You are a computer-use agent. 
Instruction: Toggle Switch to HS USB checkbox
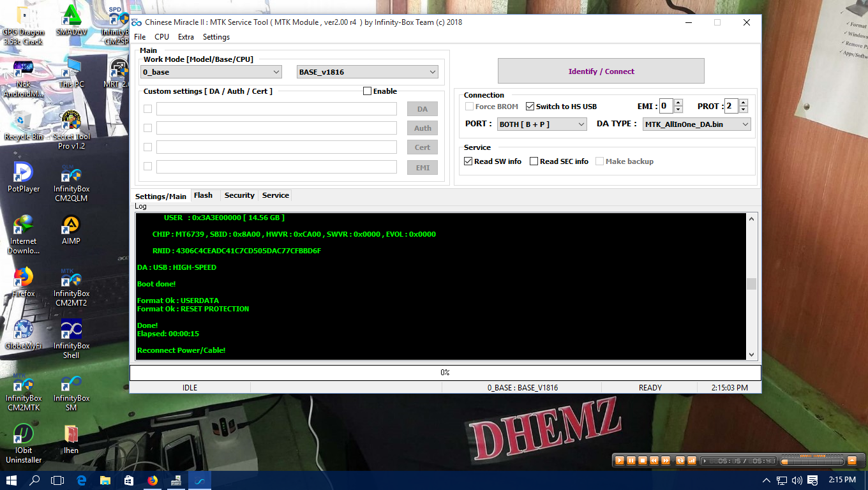click(530, 107)
